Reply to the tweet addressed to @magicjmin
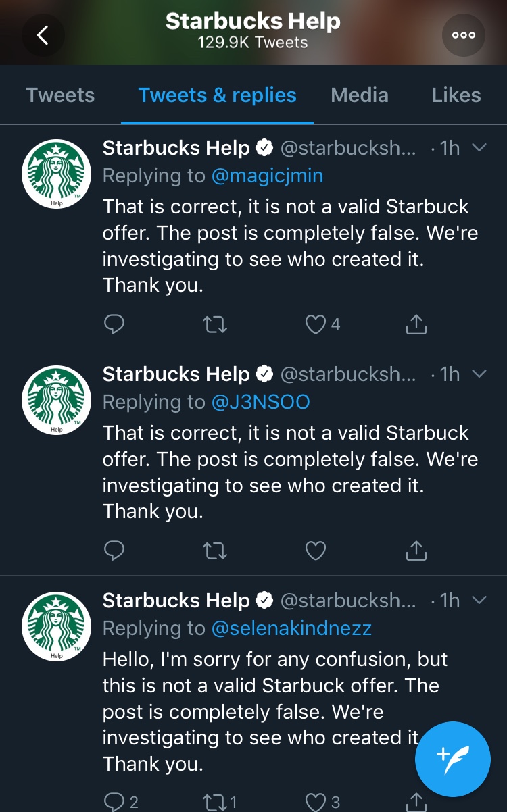This screenshot has height=812, width=507. coord(114,325)
